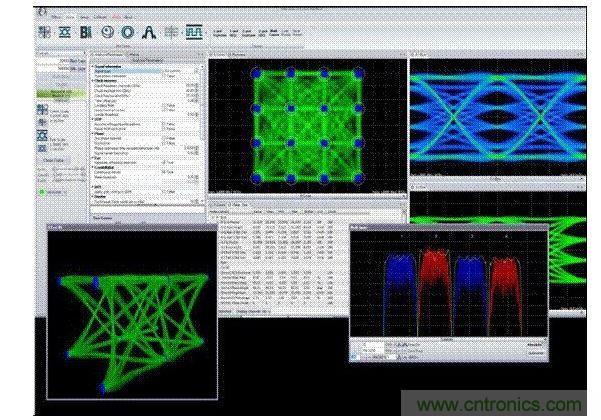Click the top input field in the left panel
This screenshot has height=420, width=601.
[60, 60]
